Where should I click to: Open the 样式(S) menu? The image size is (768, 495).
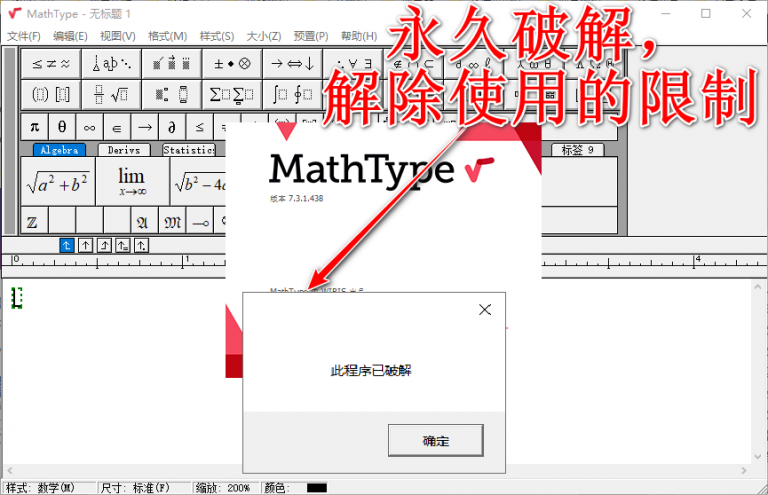click(x=216, y=36)
